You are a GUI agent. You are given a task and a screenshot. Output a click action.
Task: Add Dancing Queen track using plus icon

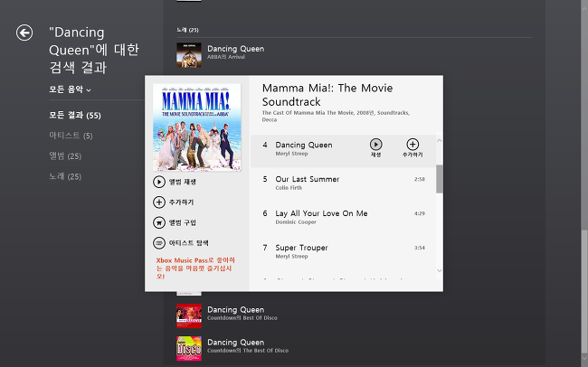point(413,145)
